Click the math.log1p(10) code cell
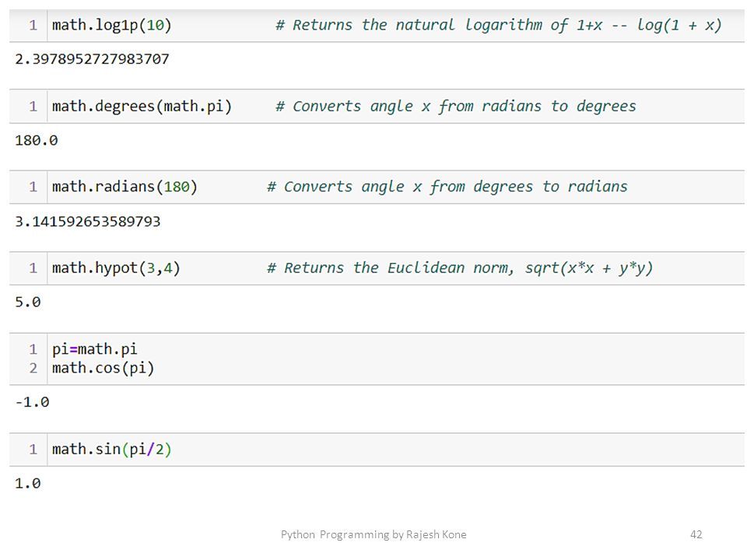This screenshot has height=560, width=747. [377, 25]
